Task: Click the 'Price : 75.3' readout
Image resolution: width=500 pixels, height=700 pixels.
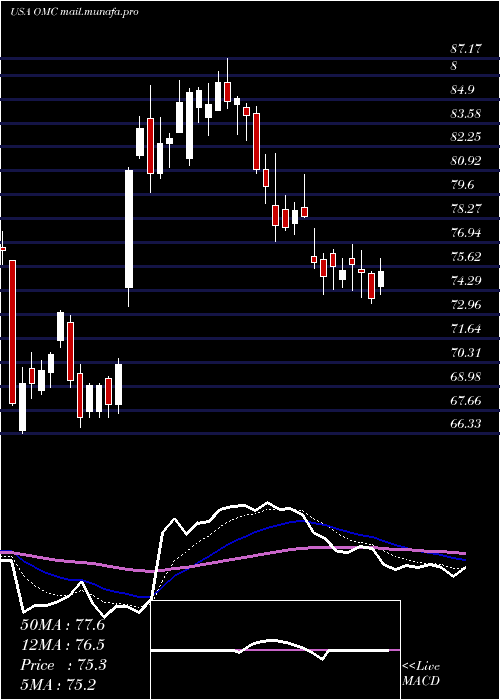Action: [63, 665]
